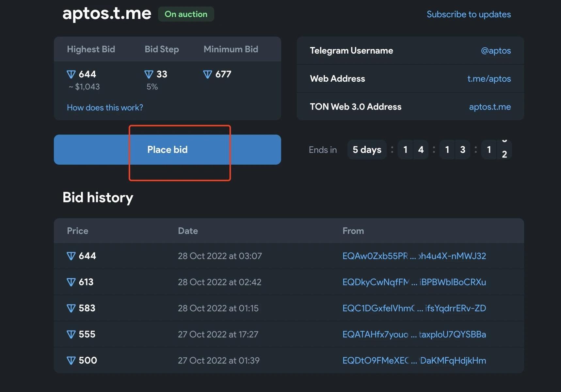Click the Minimum Bid column header
The image size is (561, 392).
coord(231,49)
